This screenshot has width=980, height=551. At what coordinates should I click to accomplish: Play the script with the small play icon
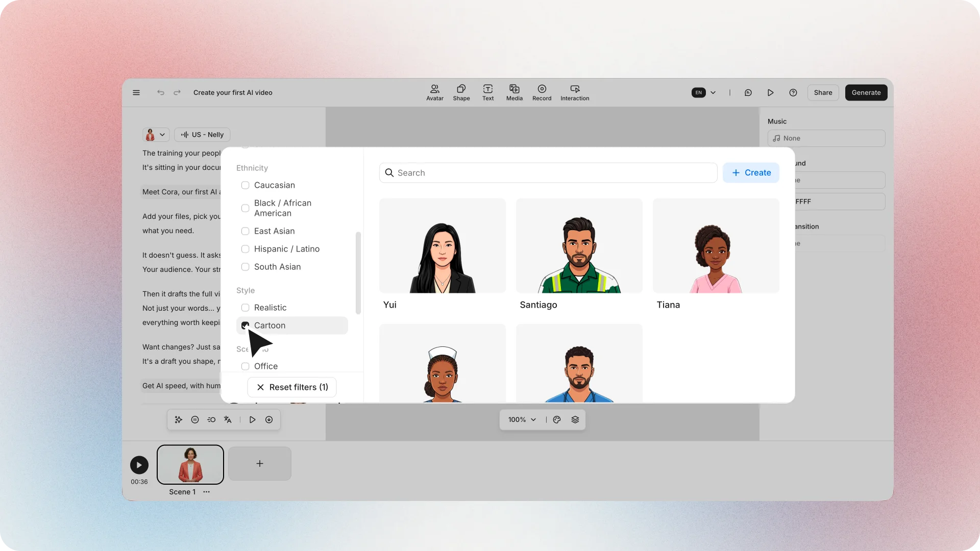(x=252, y=420)
